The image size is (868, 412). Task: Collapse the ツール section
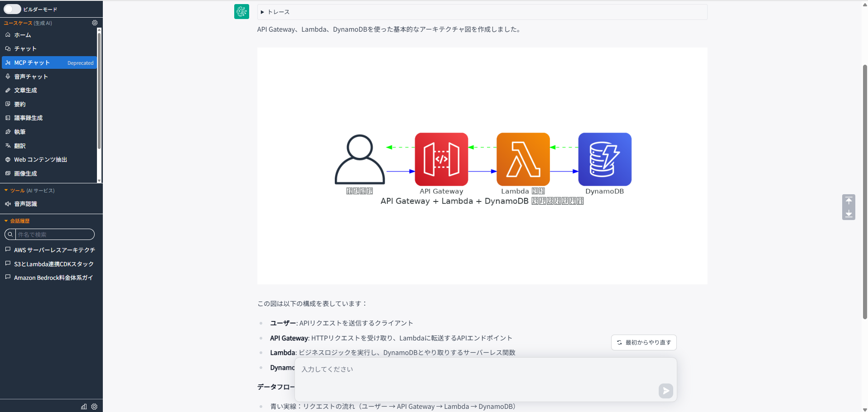[x=6, y=191]
